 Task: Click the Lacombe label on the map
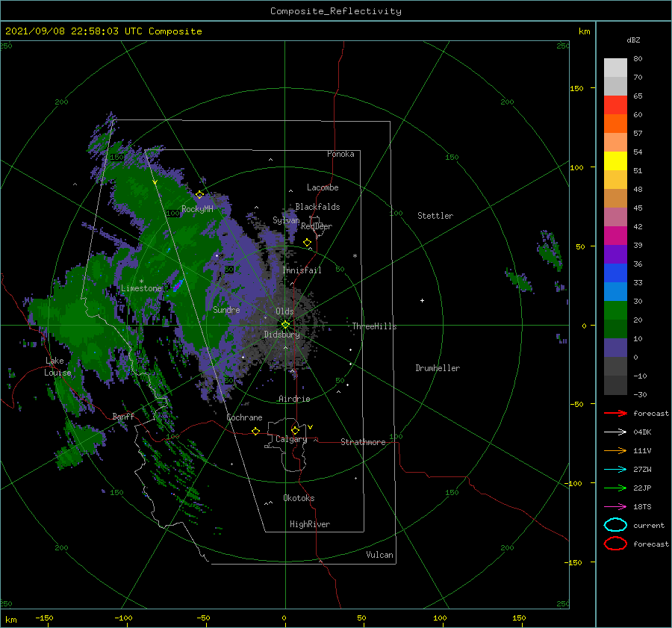pos(323,187)
